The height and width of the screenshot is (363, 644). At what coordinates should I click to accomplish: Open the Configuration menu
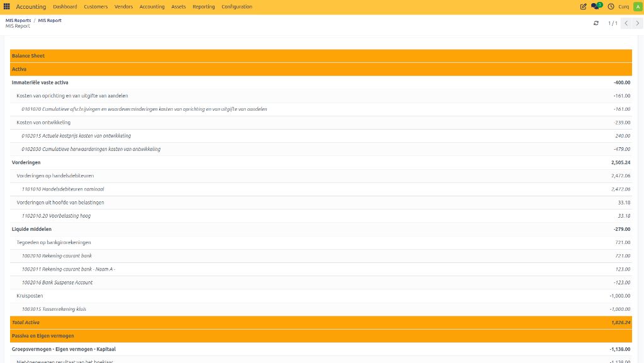tap(237, 6)
